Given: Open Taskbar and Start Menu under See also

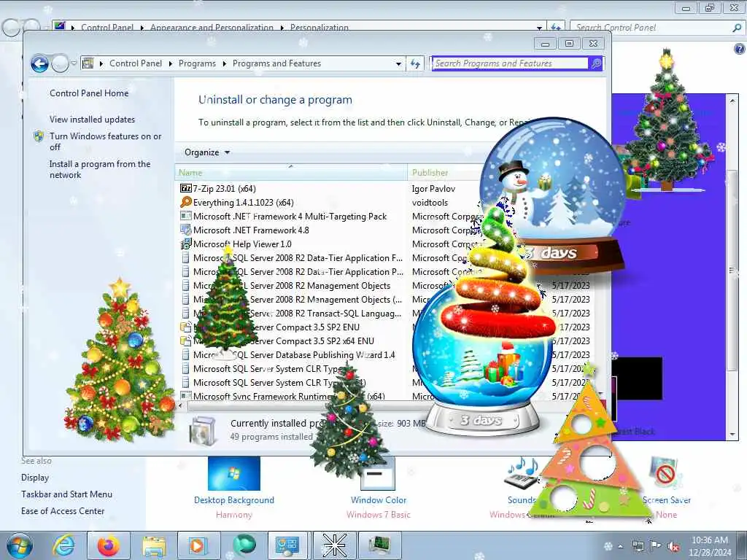Looking at the screenshot, I should pos(66,494).
